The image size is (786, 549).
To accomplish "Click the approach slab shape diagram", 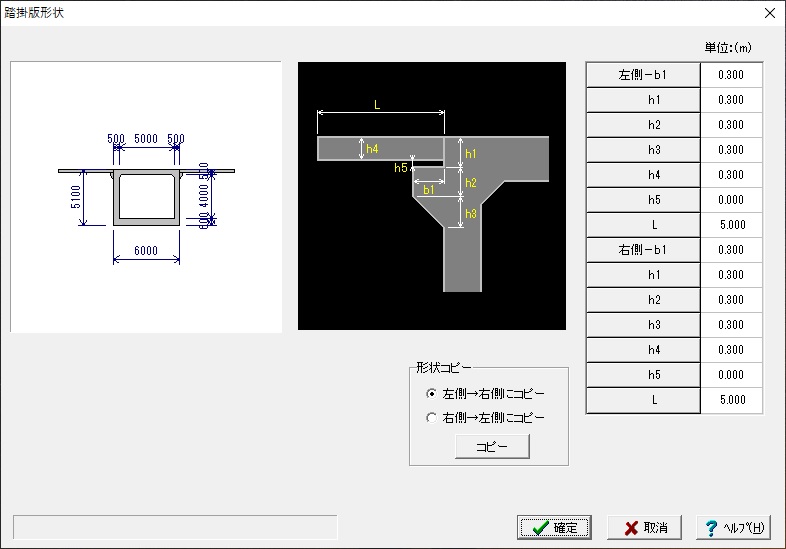I will pos(432,196).
